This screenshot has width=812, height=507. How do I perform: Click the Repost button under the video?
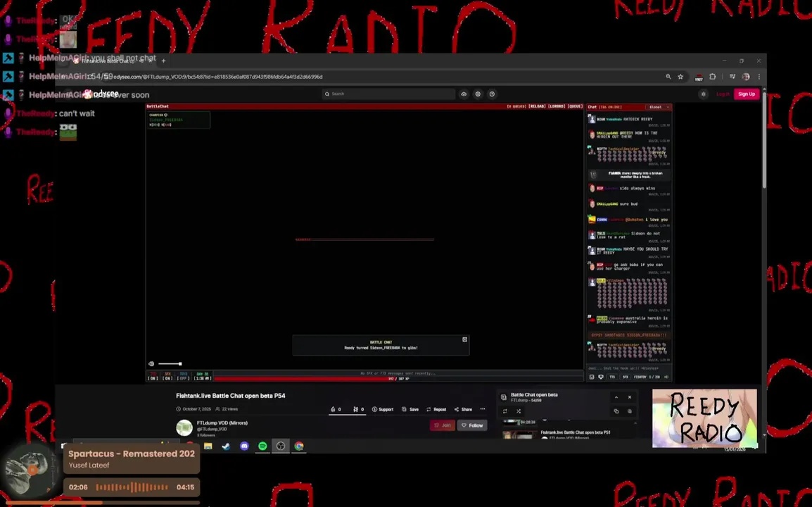click(436, 409)
